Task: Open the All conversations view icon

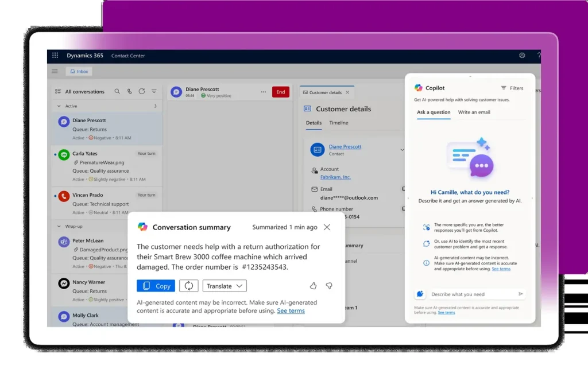Action: point(58,91)
